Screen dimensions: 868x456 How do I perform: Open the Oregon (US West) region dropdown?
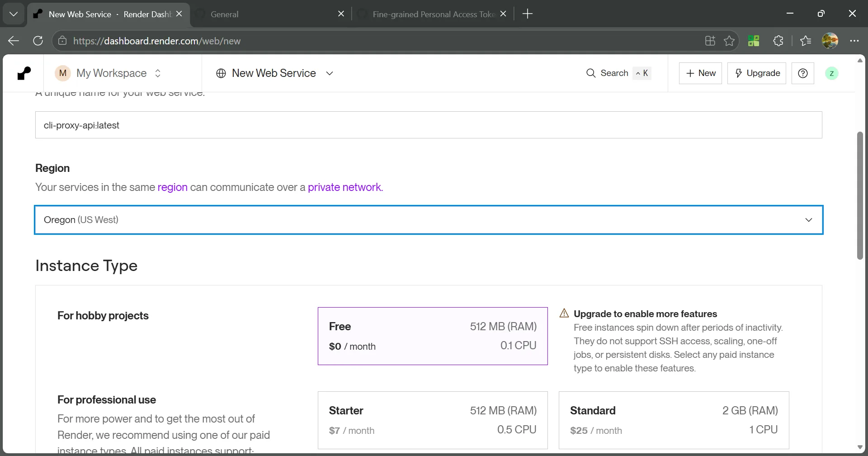click(x=429, y=220)
